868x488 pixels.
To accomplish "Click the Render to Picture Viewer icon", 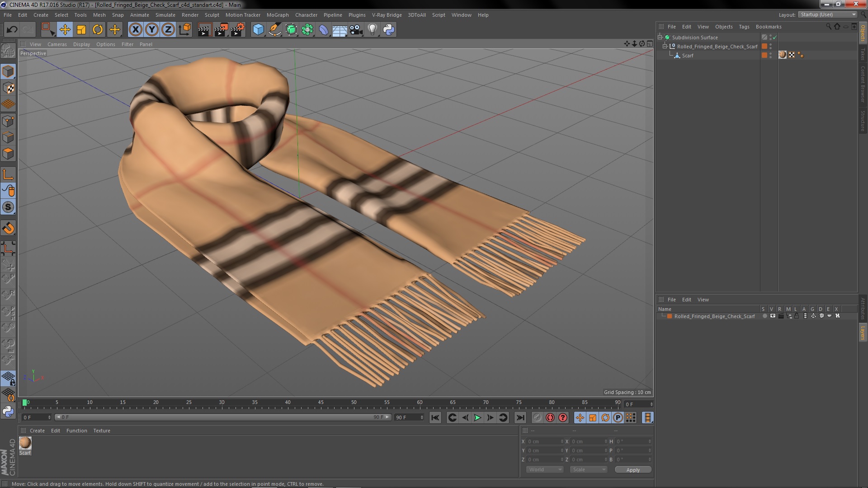I will click(x=221, y=30).
